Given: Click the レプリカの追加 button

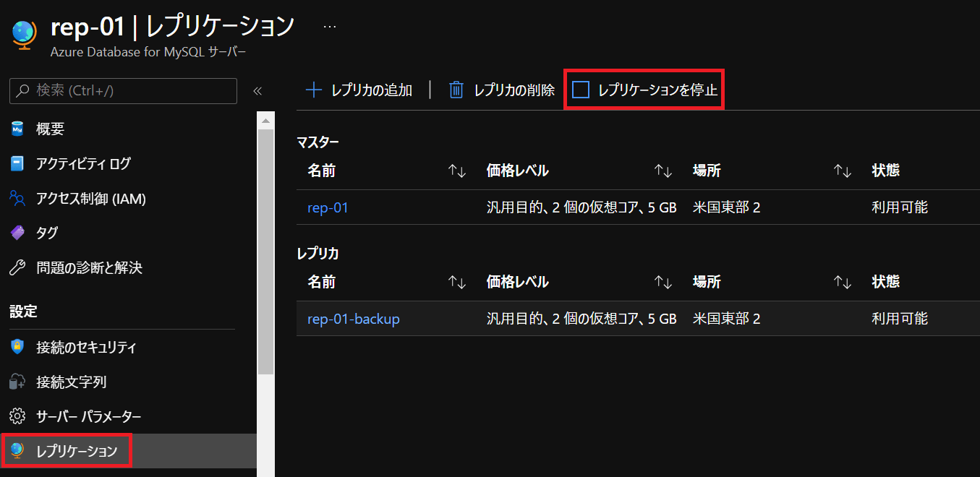Looking at the screenshot, I should coord(359,90).
